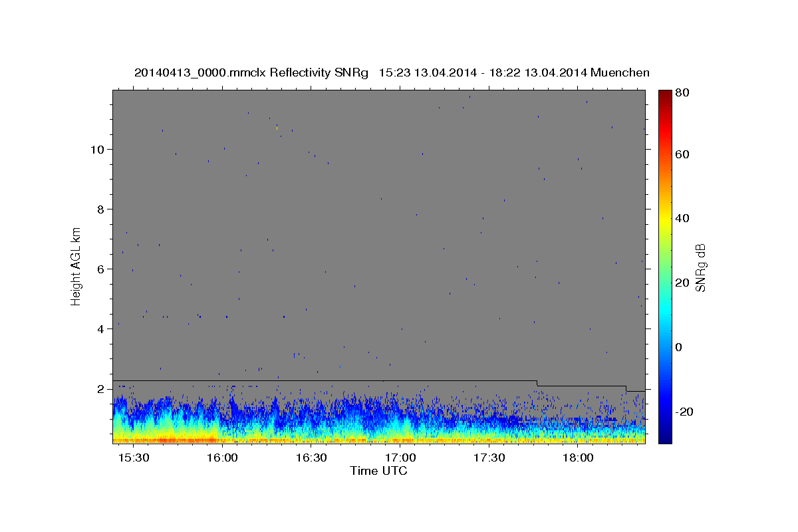This screenshot has height=532, width=798.
Task: Click the height tick label 2
Action: coord(101,388)
